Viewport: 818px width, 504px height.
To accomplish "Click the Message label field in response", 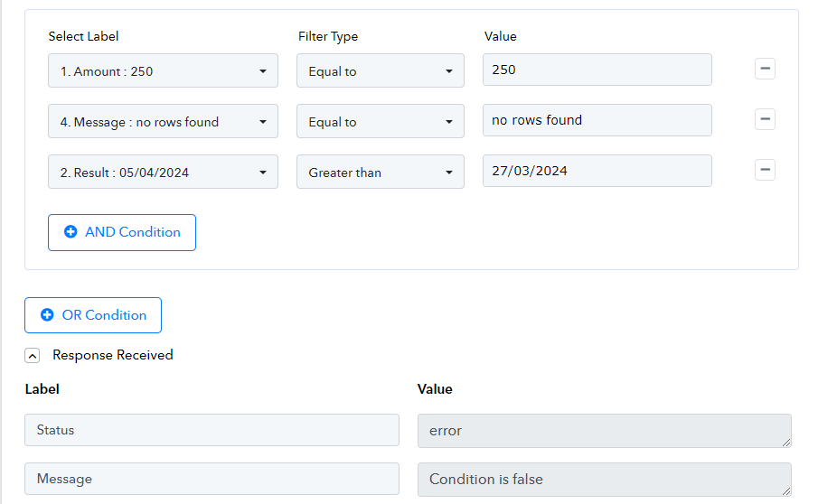I will point(212,479).
